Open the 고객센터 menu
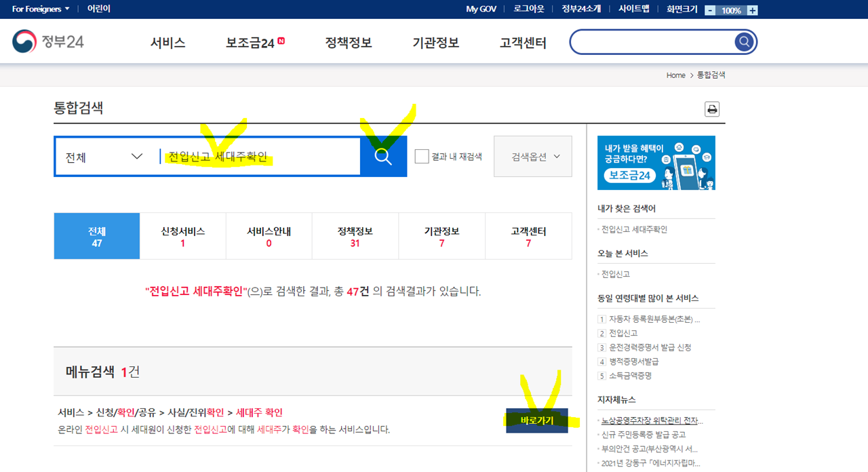 (522, 42)
